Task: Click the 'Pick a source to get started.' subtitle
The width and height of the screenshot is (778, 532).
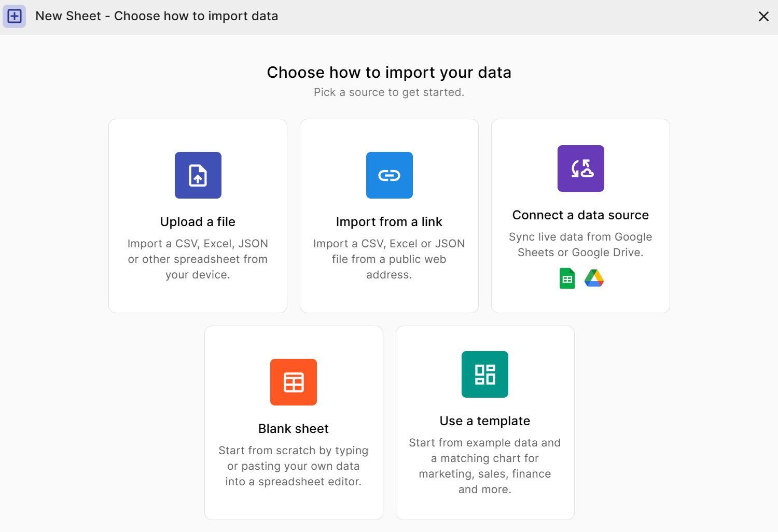Action: 389,92
